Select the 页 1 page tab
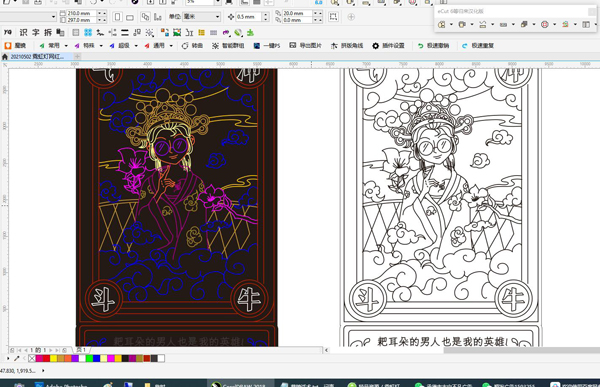The width and height of the screenshot is (600, 387). click(x=81, y=350)
